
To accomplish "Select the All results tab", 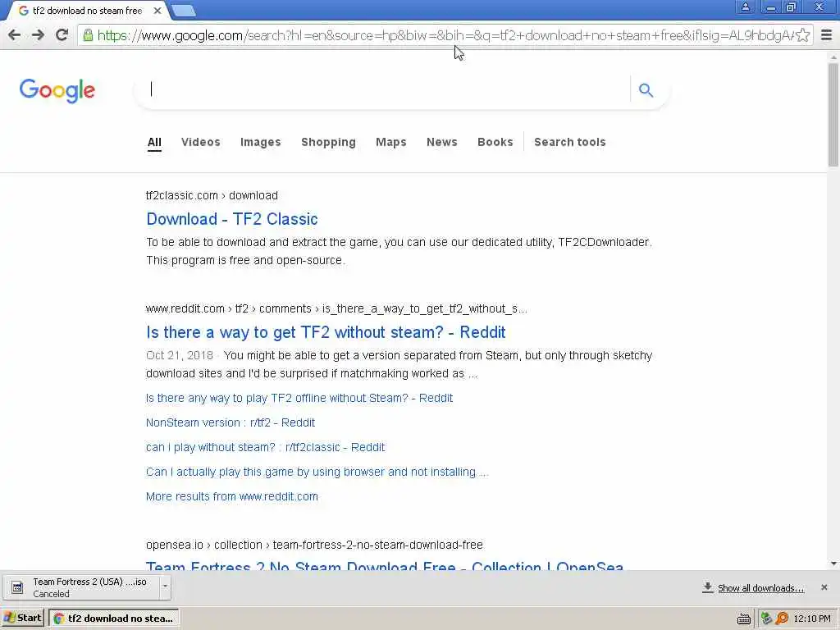I will (x=154, y=143).
